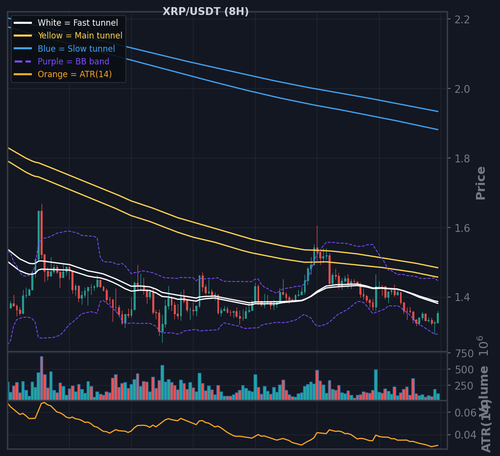Click the 1.8 price axis label
Screen dimensions: 500x456
click(462, 158)
